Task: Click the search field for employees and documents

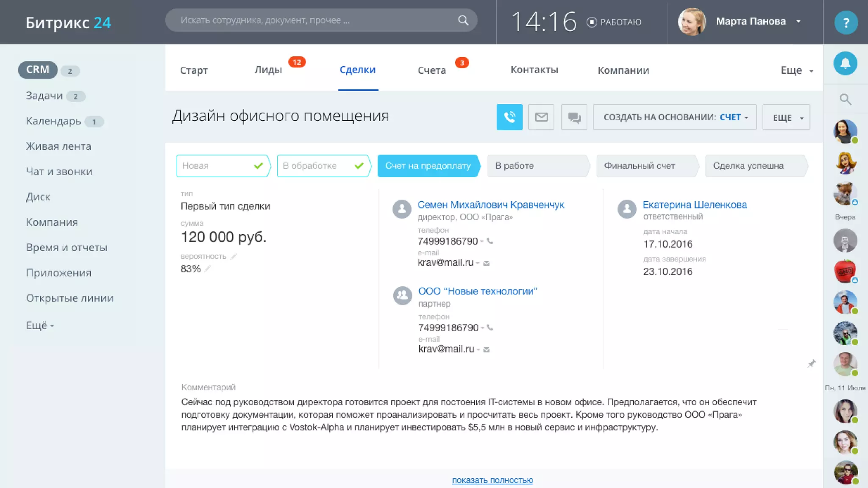Action: pos(314,20)
